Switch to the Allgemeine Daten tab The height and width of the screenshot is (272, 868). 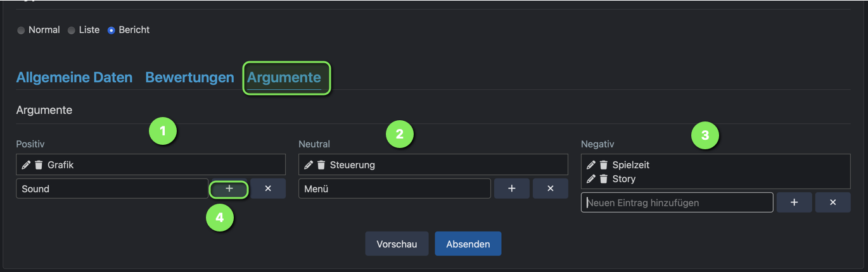pos(74,78)
